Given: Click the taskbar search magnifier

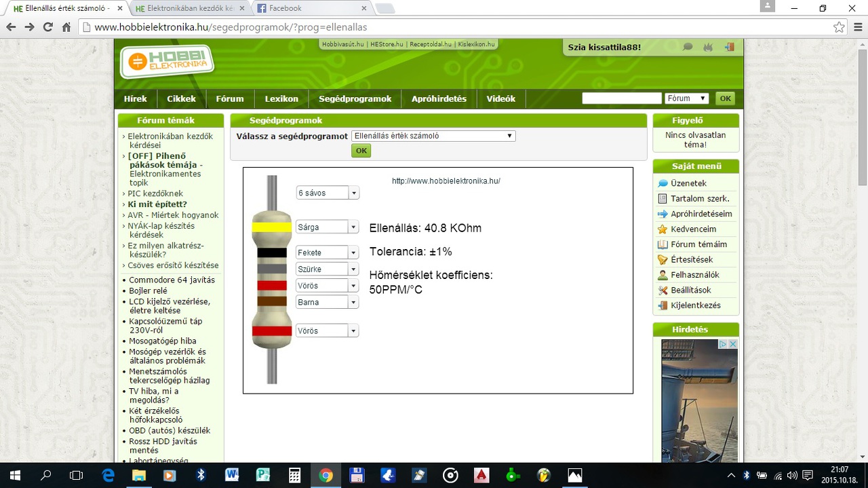Looking at the screenshot, I should [x=45, y=475].
